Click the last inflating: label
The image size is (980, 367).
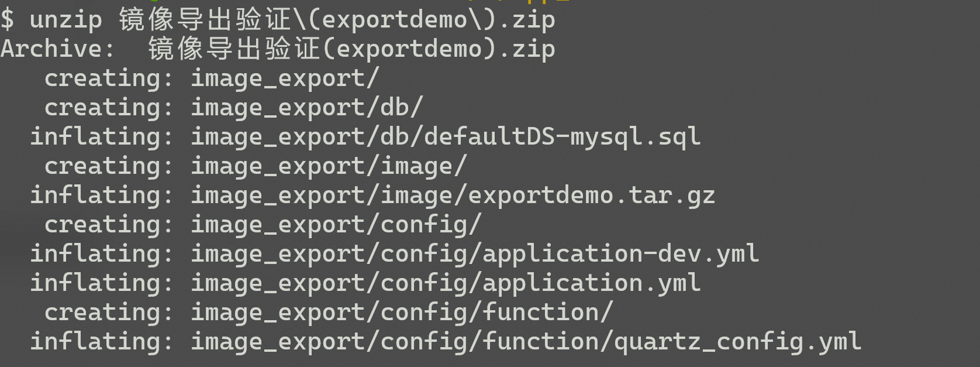point(102,342)
